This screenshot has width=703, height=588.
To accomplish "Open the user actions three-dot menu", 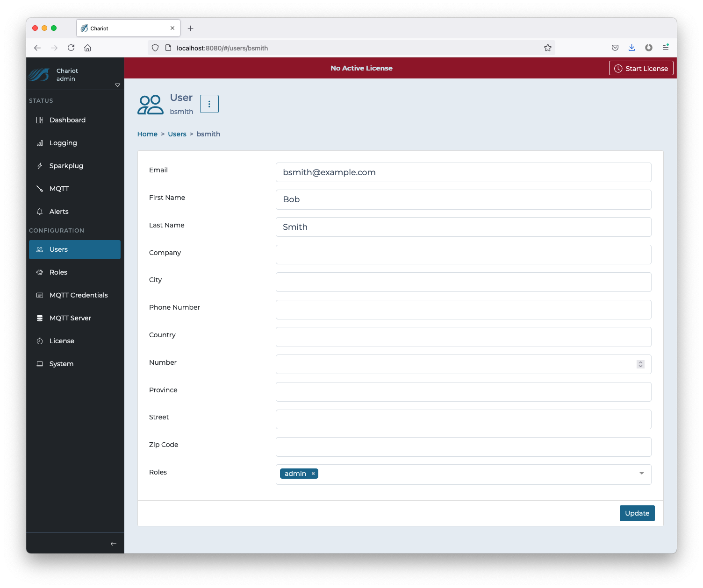I will click(209, 104).
